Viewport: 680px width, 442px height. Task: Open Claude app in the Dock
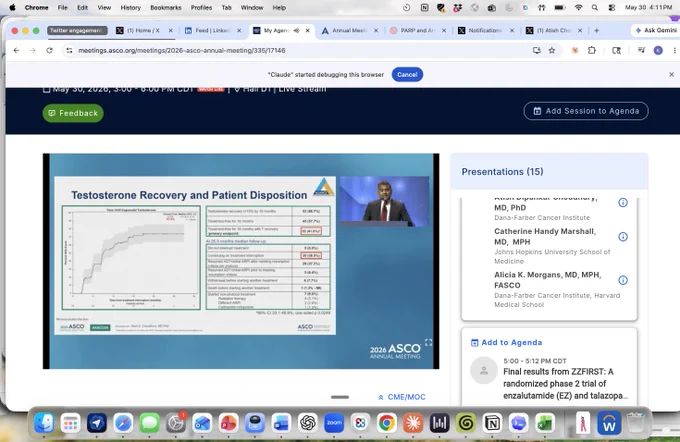coord(413,422)
